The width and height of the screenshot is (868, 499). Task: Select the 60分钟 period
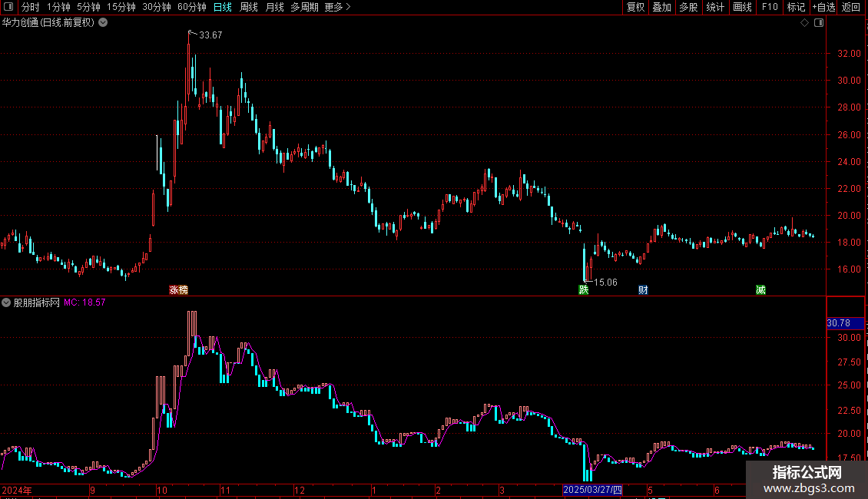pyautogui.click(x=192, y=7)
